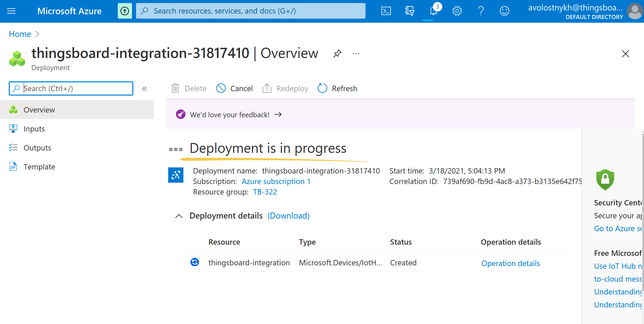
Task: Click the green cubes deployment icon in header
Action: [x=17, y=58]
